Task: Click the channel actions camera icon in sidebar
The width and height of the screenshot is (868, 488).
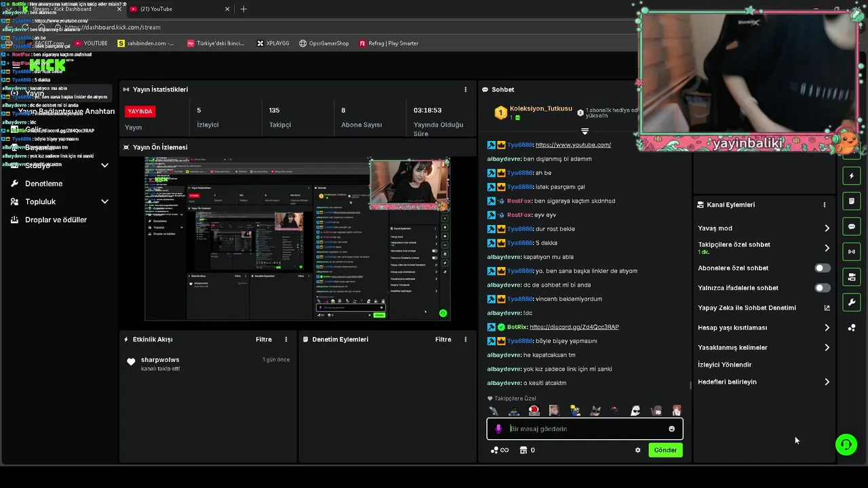Action: pyautogui.click(x=852, y=277)
